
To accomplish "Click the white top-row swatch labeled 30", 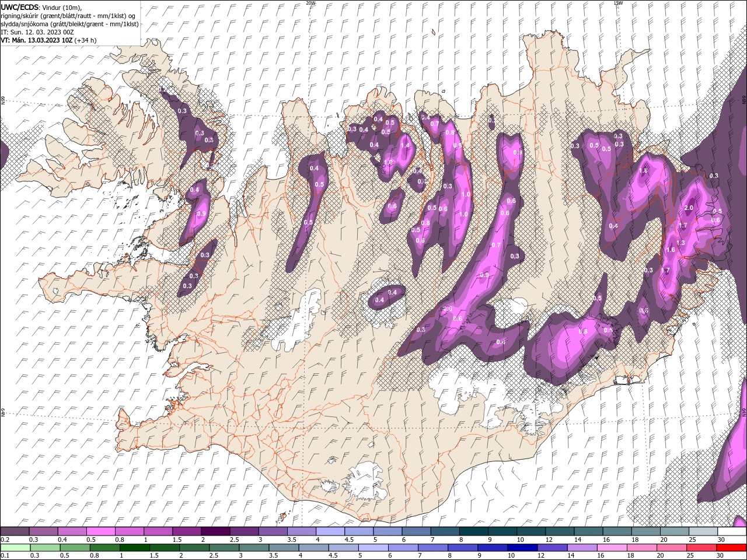I will (731, 531).
